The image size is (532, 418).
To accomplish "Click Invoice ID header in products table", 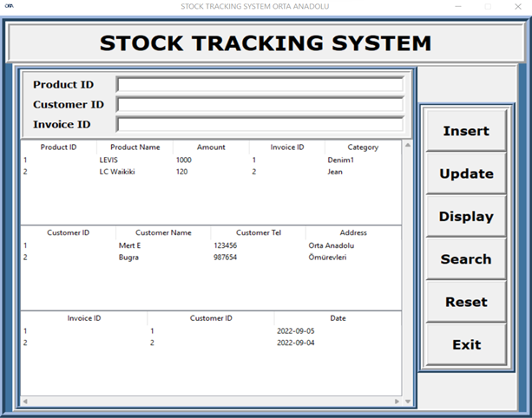I will coord(287,147).
